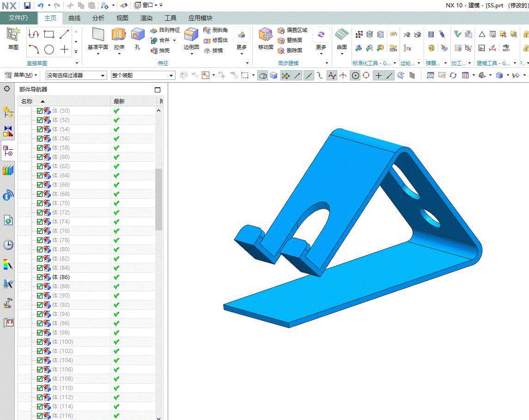This screenshot has width=529, height=420.
Task: Switch to the Analysis (分析) tab
Action: tap(98, 18)
